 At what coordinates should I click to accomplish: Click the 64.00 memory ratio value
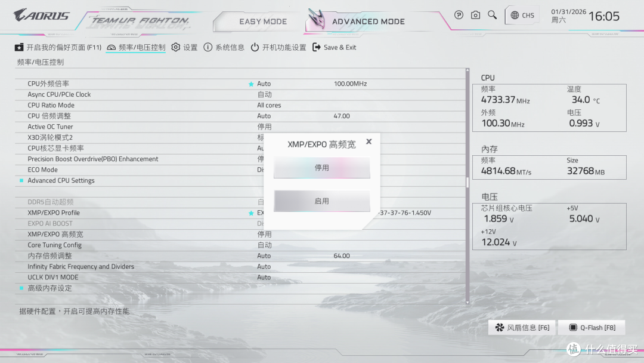point(342,256)
